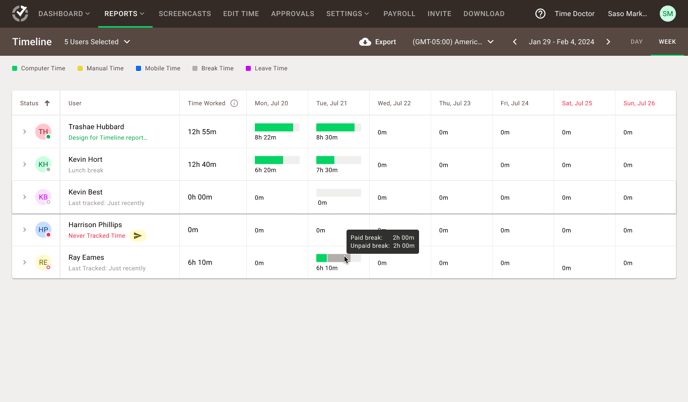The height and width of the screenshot is (402, 688).
Task: Open the help question mark icon
Action: point(540,14)
